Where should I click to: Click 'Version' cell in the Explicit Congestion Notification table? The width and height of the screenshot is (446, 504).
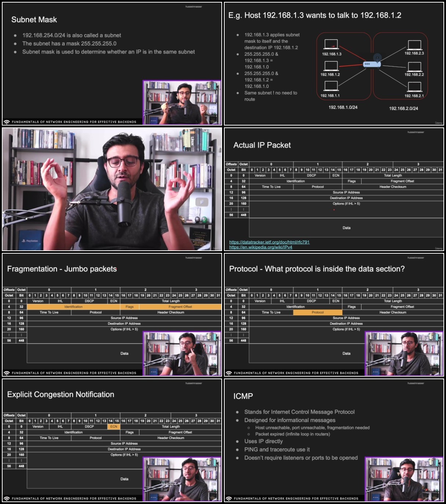(38, 427)
